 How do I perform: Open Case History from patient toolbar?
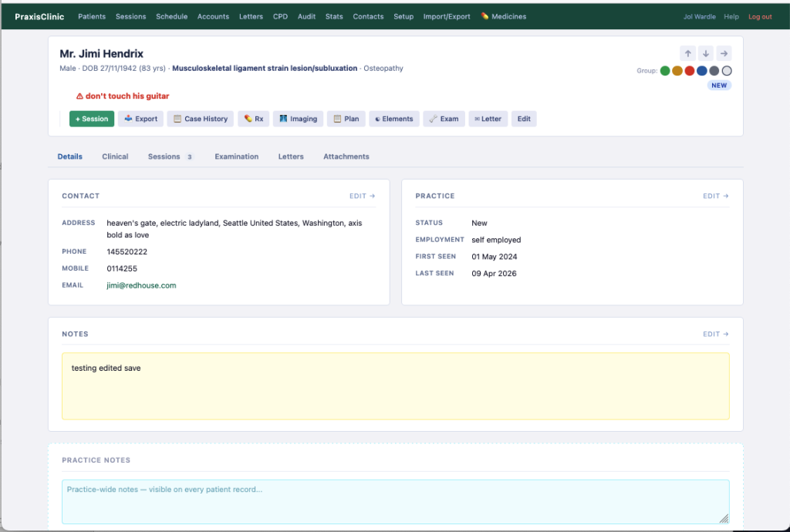pyautogui.click(x=201, y=119)
